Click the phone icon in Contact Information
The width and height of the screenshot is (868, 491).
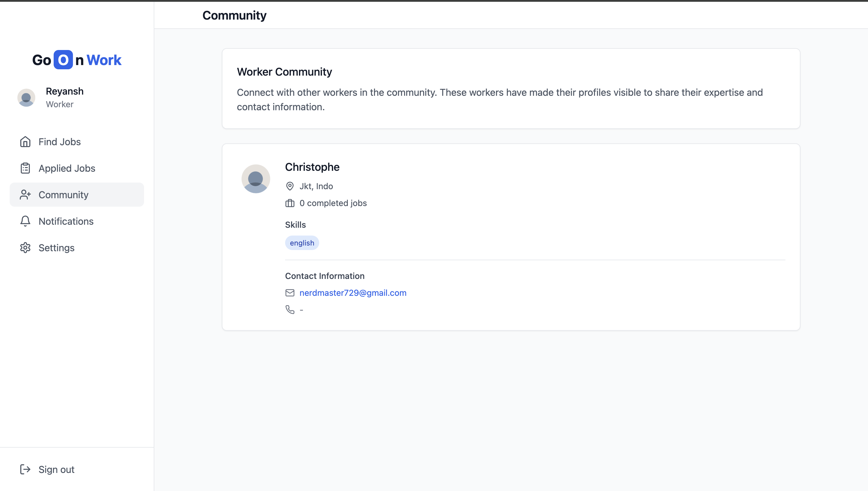pos(290,310)
